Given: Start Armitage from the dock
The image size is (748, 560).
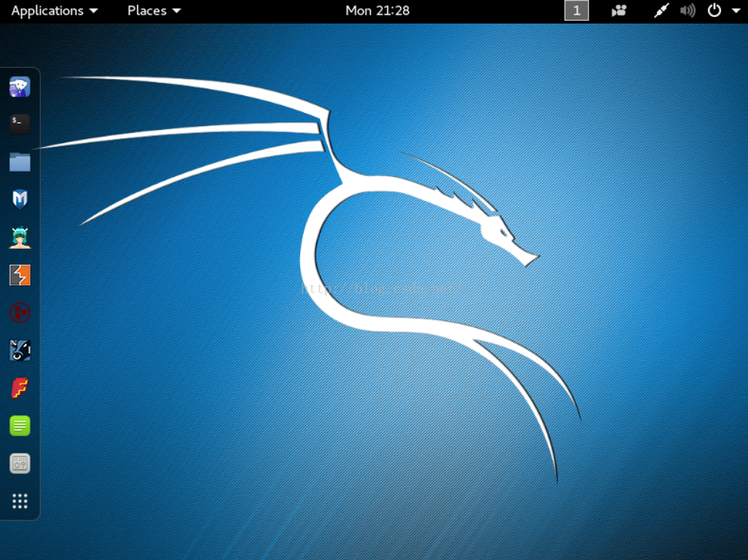Looking at the screenshot, I should (x=20, y=237).
